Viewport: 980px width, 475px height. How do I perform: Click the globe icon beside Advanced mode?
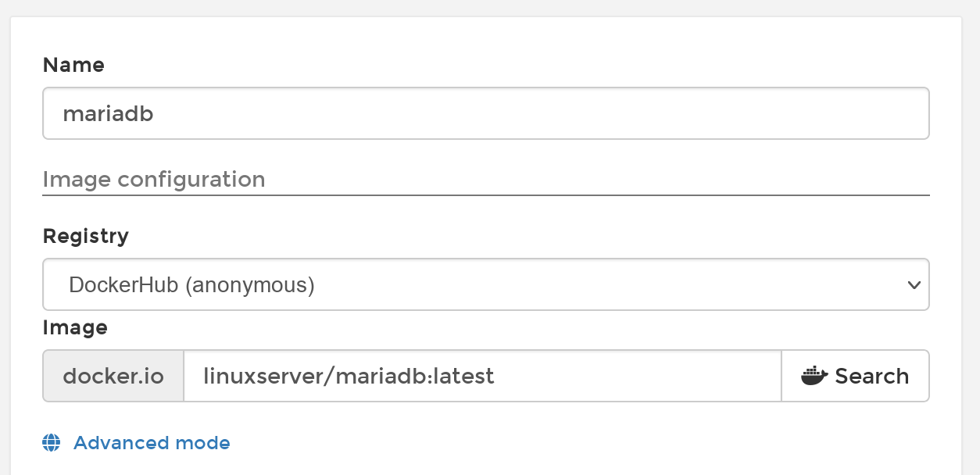click(52, 443)
